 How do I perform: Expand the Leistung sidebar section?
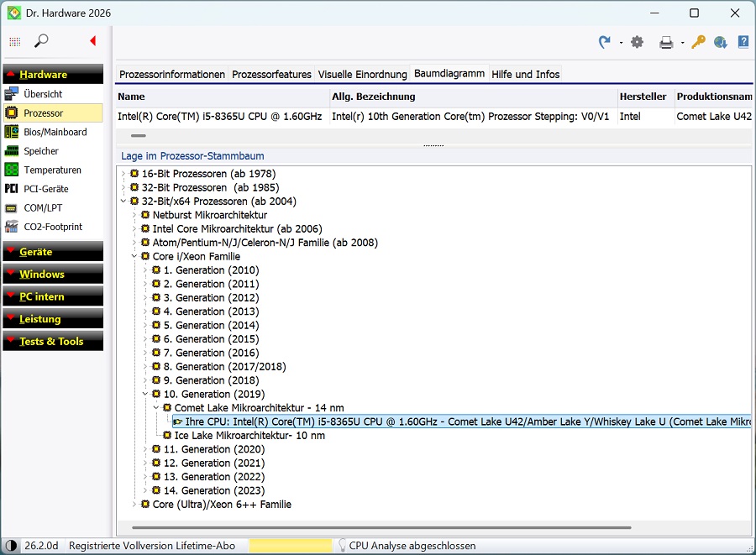click(53, 319)
